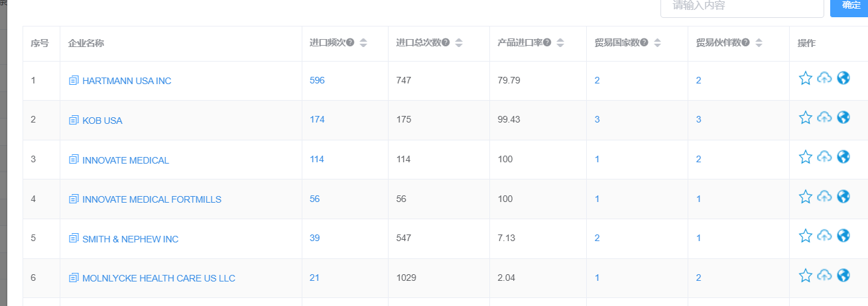This screenshot has height=306, width=868.
Task: Click import frequency value 39
Action: tap(314, 238)
